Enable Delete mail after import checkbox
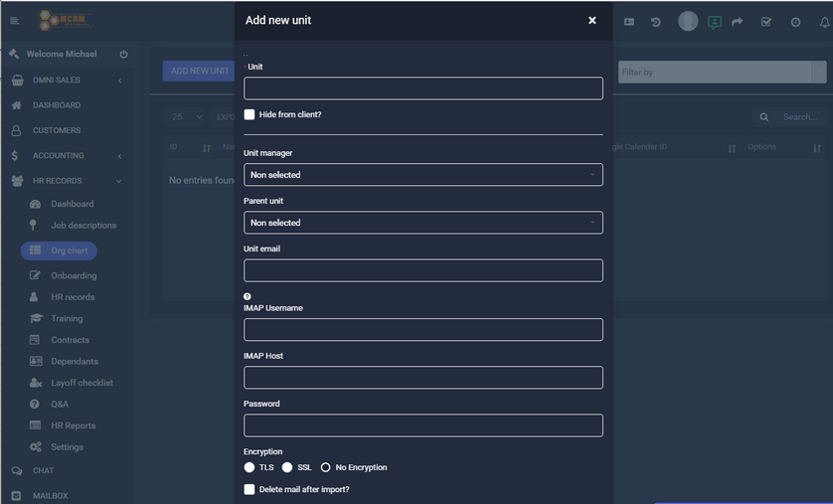 (x=250, y=489)
